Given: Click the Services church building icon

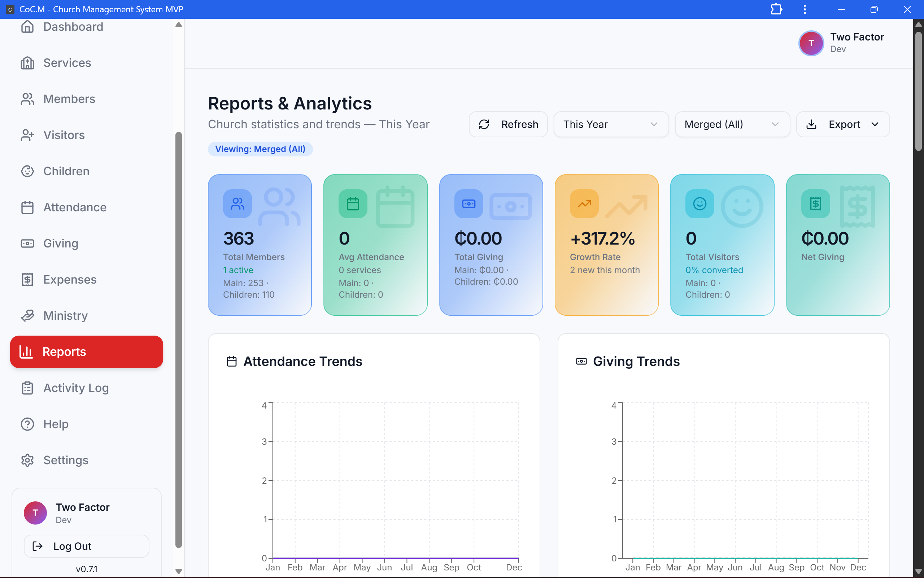Looking at the screenshot, I should 27,63.
